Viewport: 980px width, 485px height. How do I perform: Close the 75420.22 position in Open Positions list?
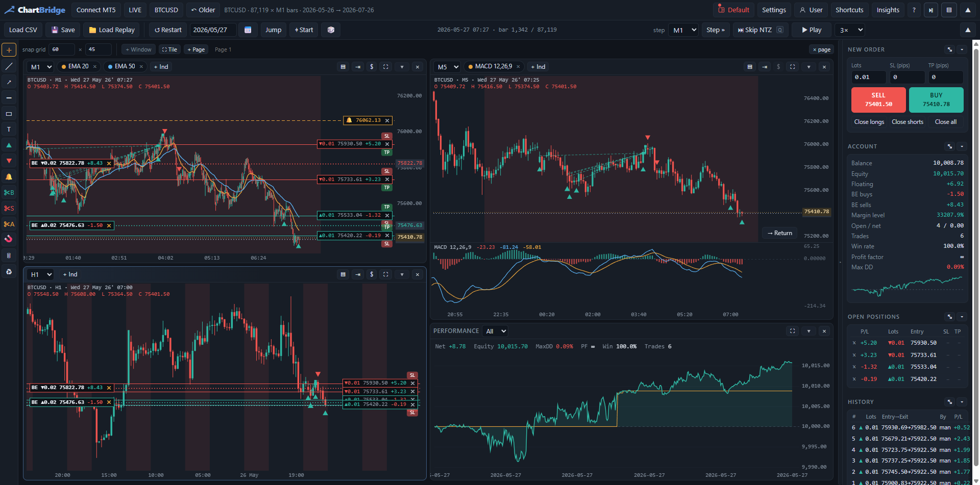854,379
